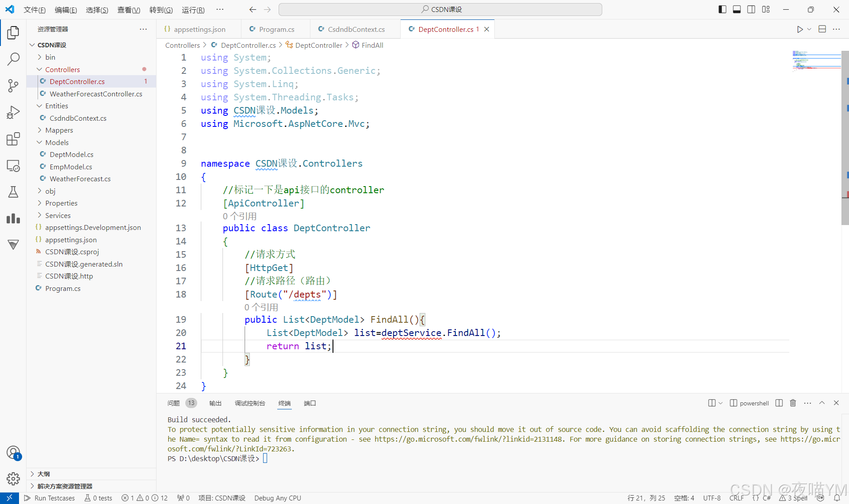Go forward with navigation arrow
Viewport: 849px width, 504px height.
coord(267,9)
